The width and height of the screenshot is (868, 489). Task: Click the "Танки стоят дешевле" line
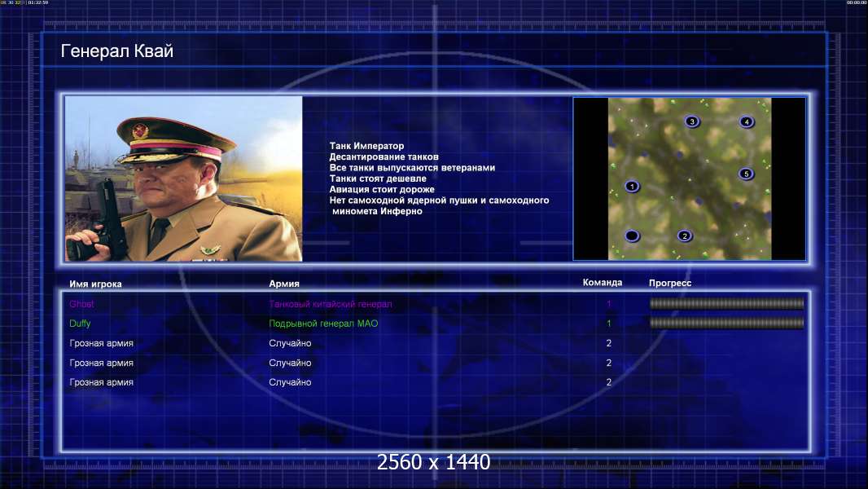point(378,178)
